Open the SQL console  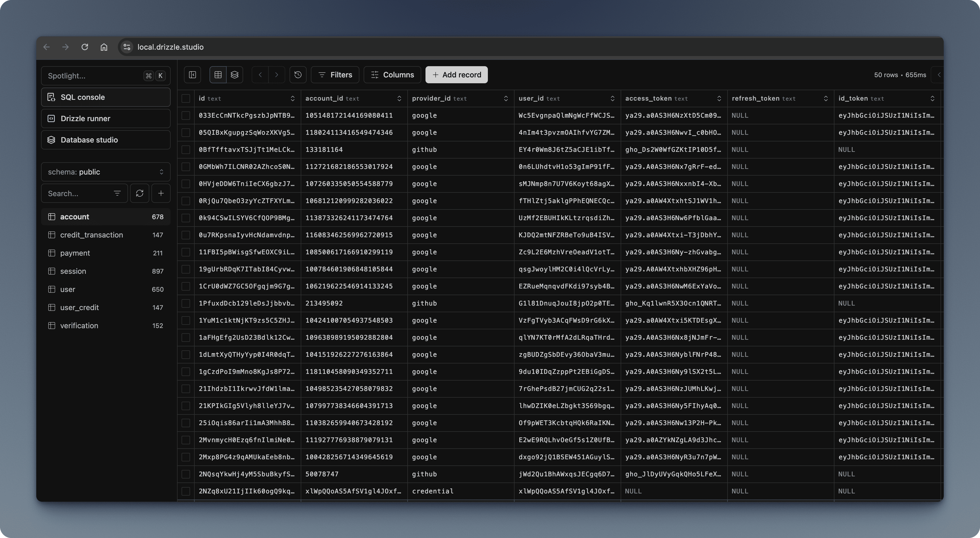pos(106,97)
